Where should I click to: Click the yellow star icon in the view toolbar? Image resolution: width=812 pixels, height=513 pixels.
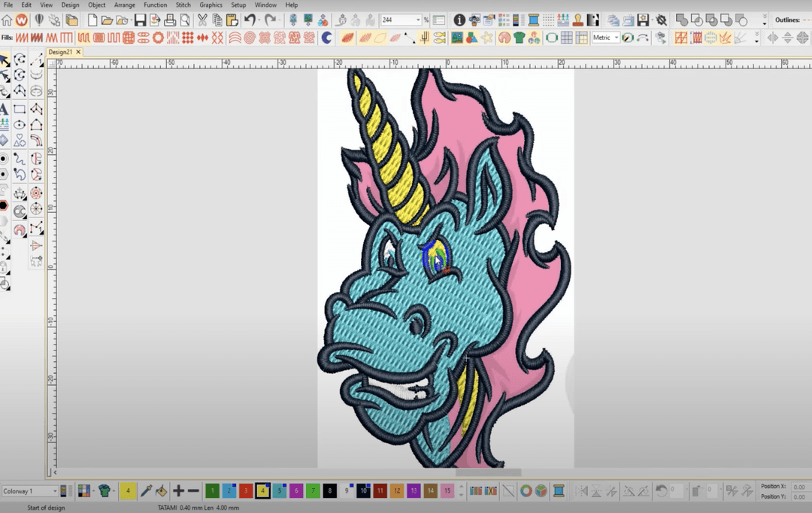pyautogui.click(x=486, y=38)
